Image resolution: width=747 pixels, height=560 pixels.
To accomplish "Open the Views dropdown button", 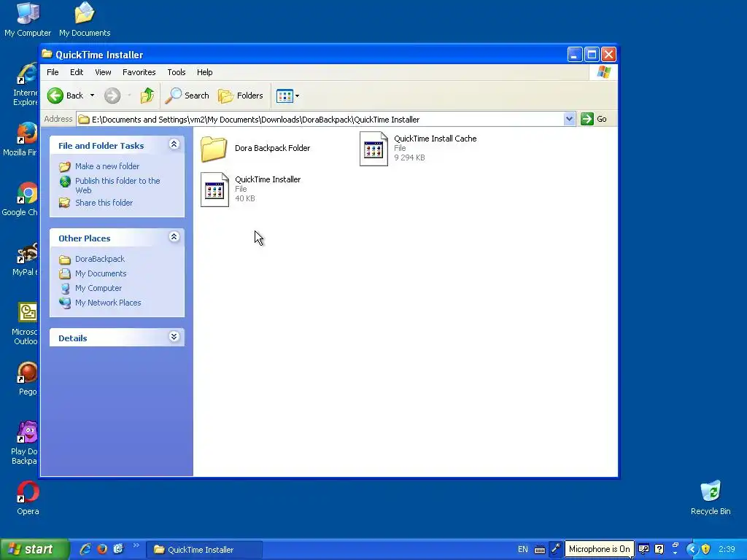I will pos(287,96).
